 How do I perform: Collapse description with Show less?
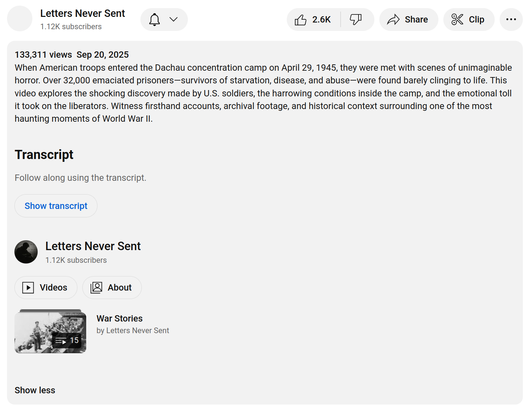[x=35, y=390]
